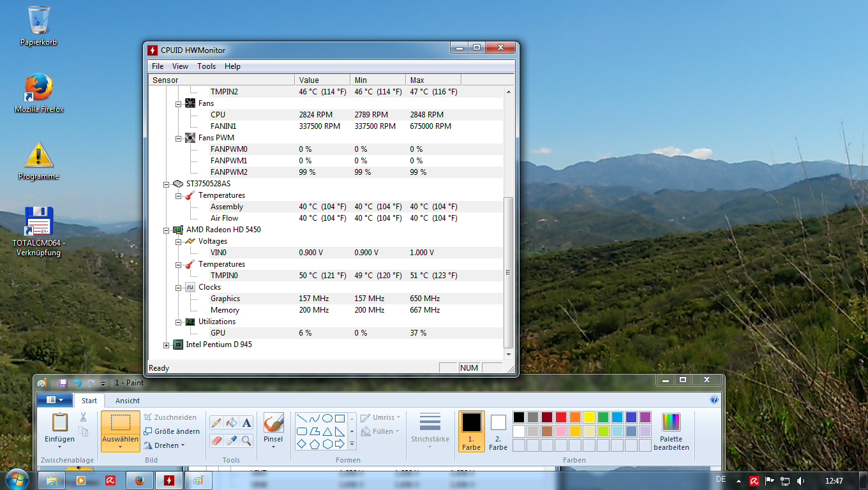Image resolution: width=868 pixels, height=490 pixels.
Task: Click the volume speaker tray icon
Action: coord(800,481)
